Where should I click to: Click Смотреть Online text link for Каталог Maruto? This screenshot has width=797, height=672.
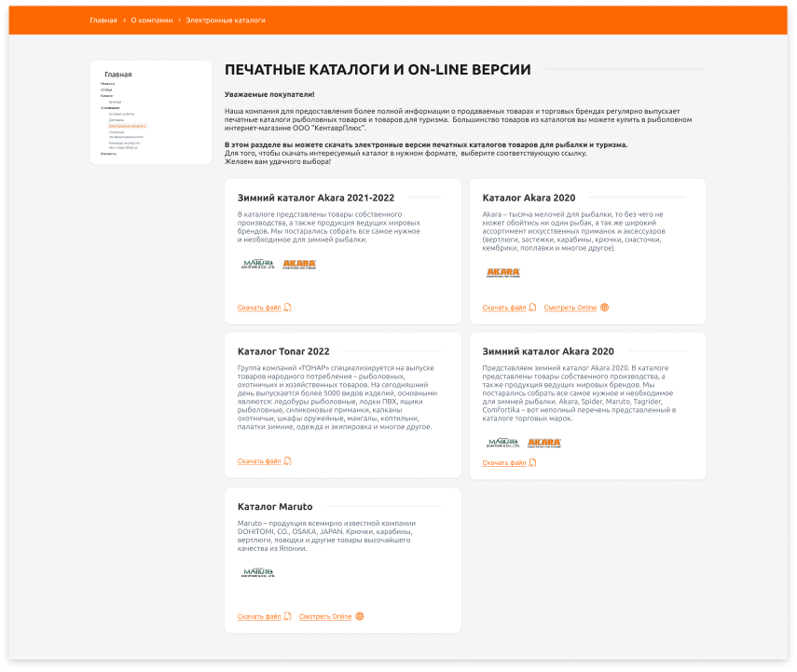point(325,616)
